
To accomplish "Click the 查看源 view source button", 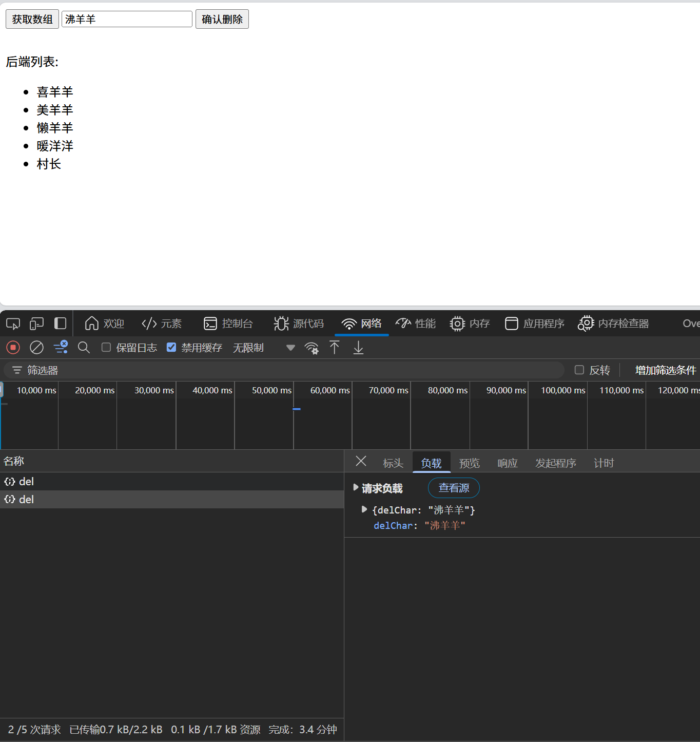I will coord(454,488).
